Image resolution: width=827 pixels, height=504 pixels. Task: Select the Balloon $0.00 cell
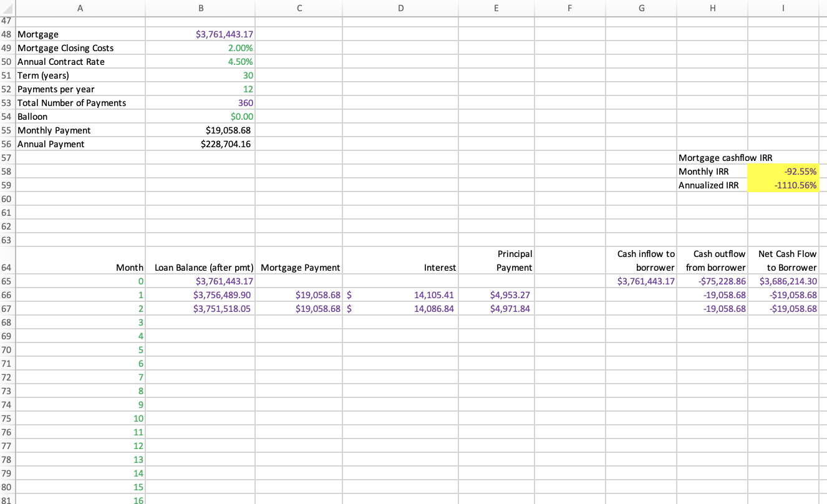click(201, 116)
